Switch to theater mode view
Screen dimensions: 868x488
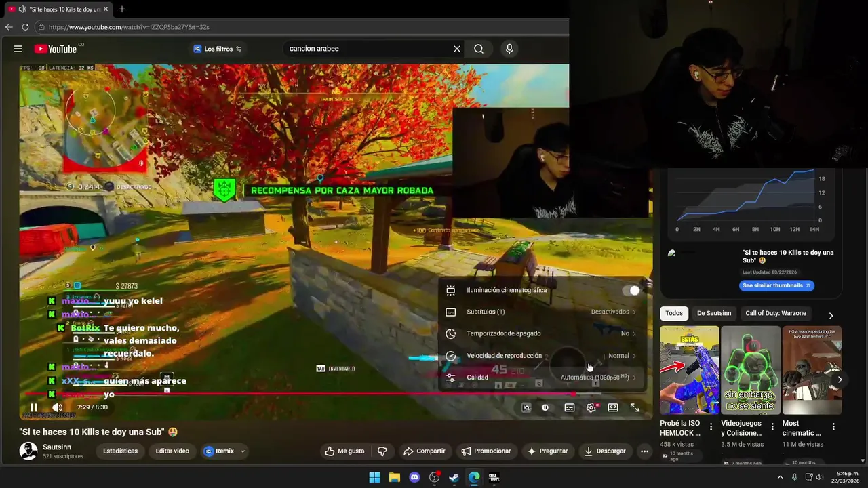pyautogui.click(x=613, y=407)
